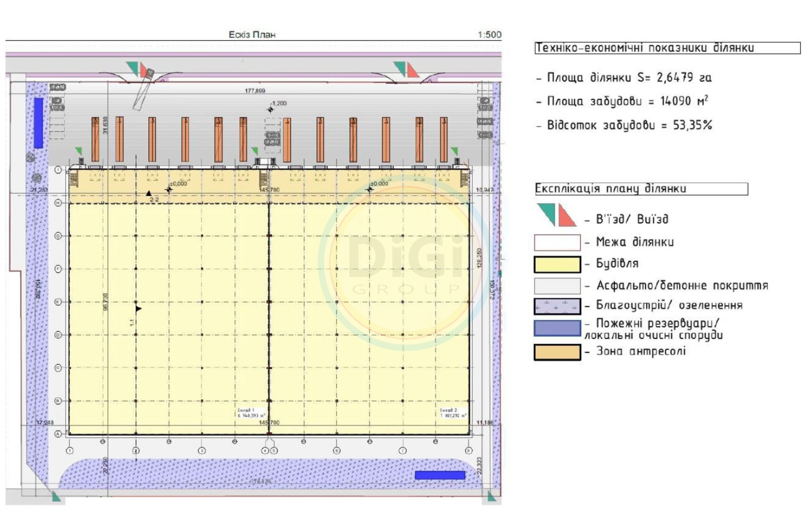Select the Благоустрій/озеленення patterned swatch
Viewport: 812px width, 526px height.
click(557, 306)
